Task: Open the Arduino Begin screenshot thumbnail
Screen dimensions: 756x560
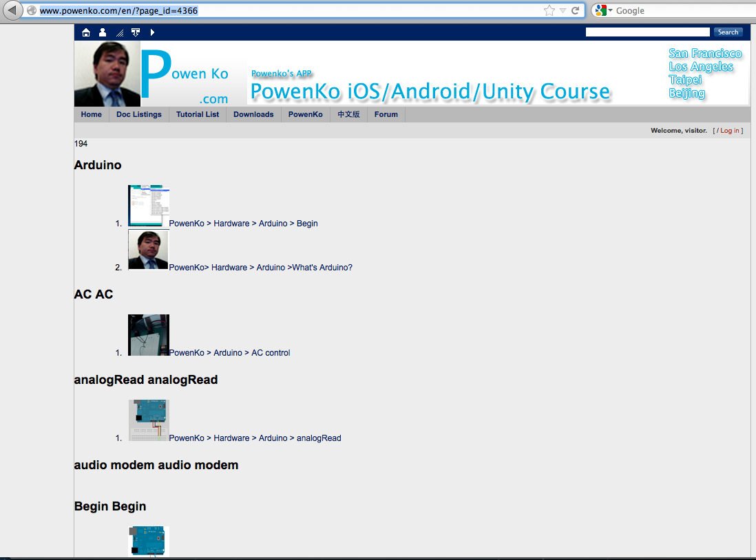Action: tap(149, 206)
